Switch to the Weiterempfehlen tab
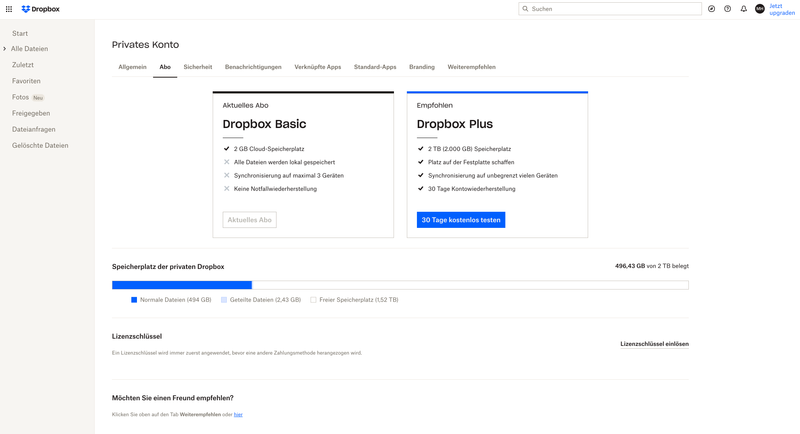Screen dimensions: 800x434 pos(471,67)
